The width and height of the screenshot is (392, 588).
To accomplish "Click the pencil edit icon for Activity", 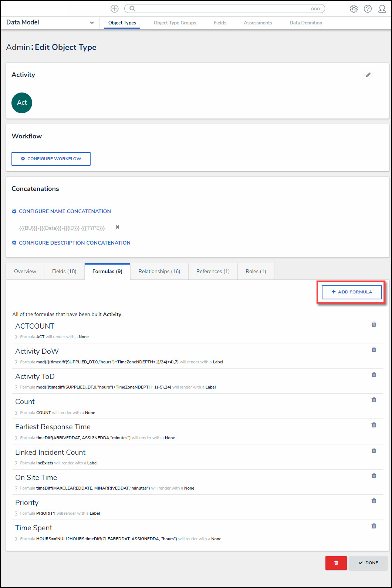I will pyautogui.click(x=368, y=75).
